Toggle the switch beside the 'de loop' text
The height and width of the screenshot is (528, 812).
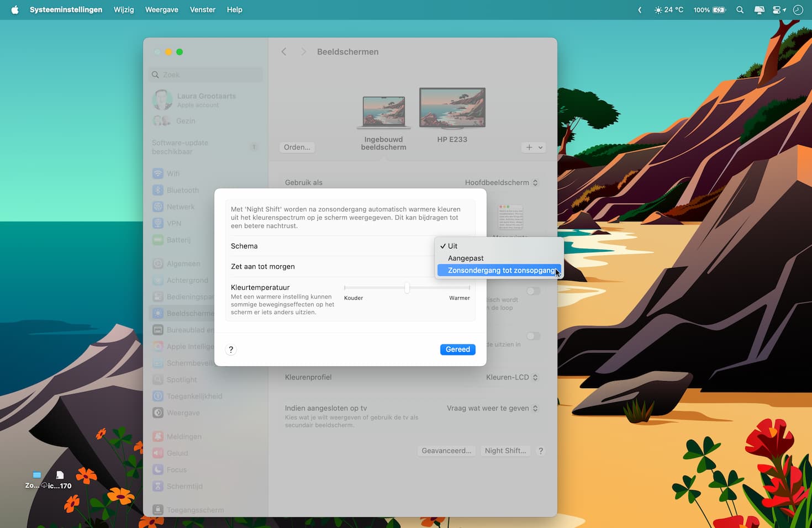(x=533, y=291)
